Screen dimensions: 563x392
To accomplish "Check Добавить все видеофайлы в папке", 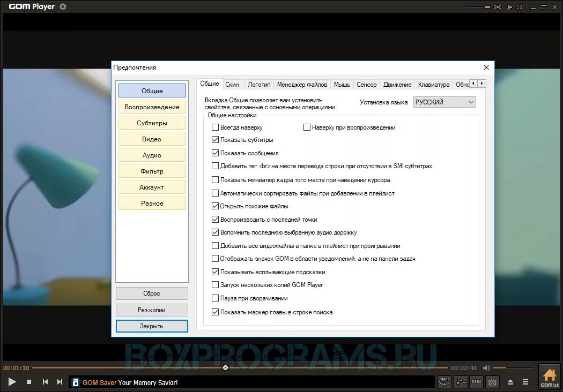I will click(215, 246).
